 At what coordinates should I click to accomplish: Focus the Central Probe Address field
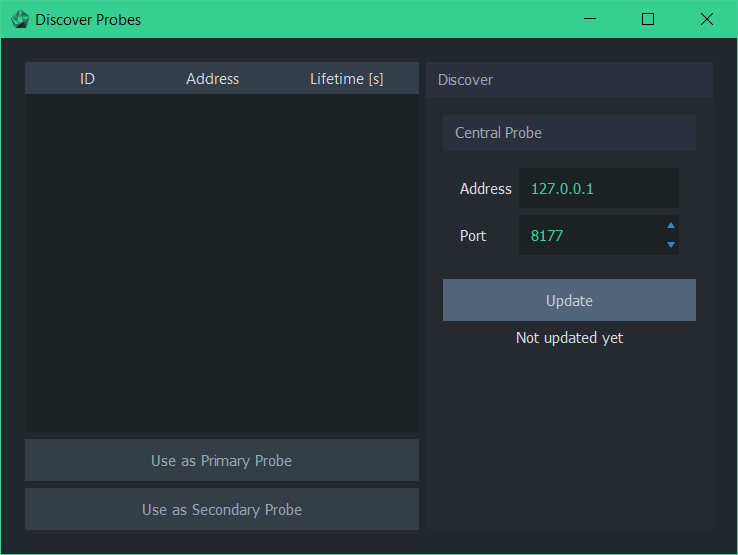click(598, 188)
